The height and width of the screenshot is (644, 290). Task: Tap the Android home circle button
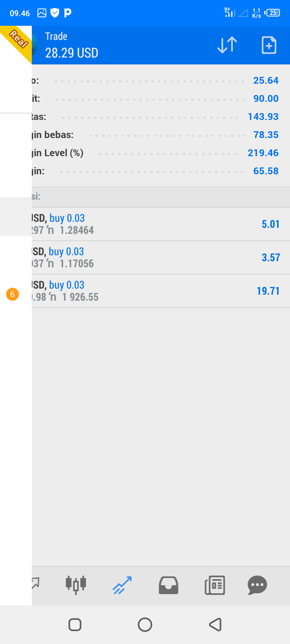(145, 625)
